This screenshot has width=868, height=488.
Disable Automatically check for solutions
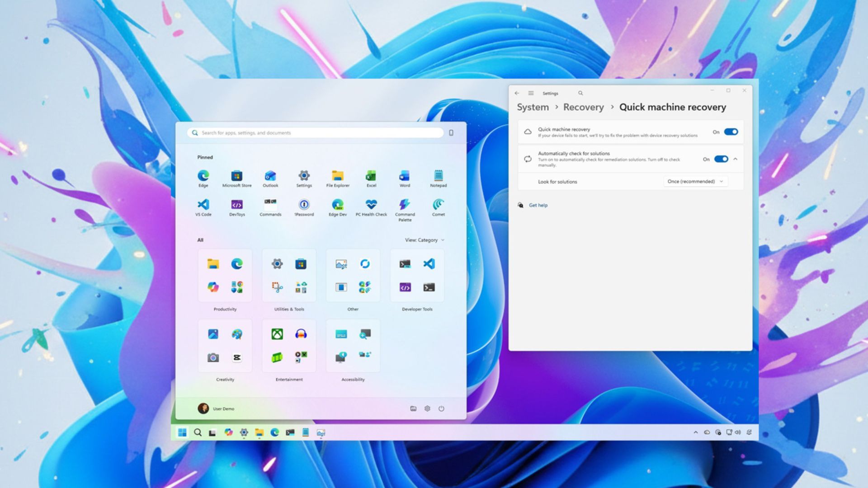[721, 159]
